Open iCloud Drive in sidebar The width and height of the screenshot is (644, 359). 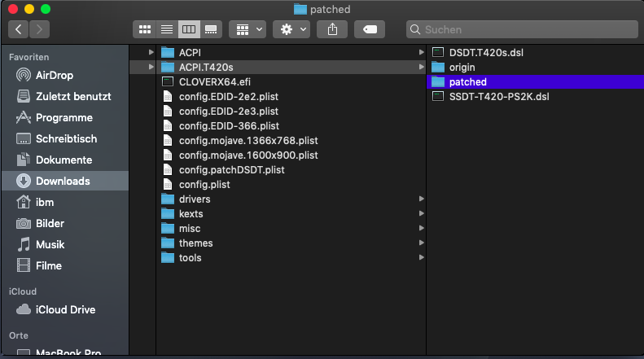(65, 309)
